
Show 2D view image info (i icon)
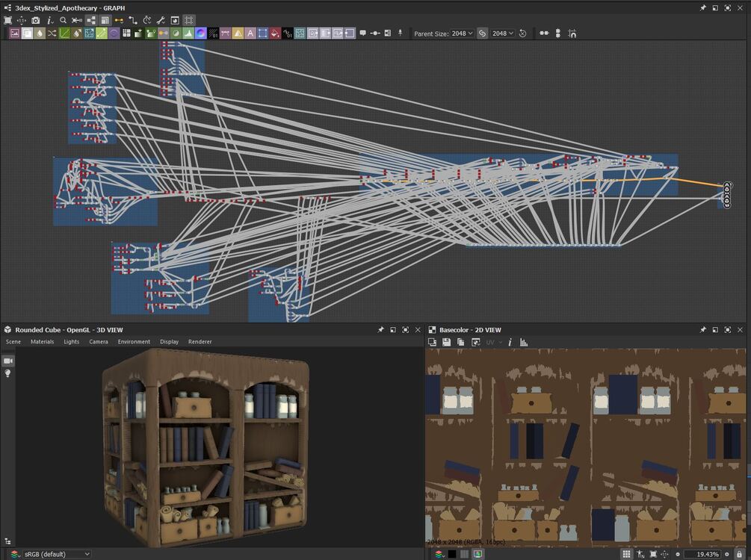510,342
